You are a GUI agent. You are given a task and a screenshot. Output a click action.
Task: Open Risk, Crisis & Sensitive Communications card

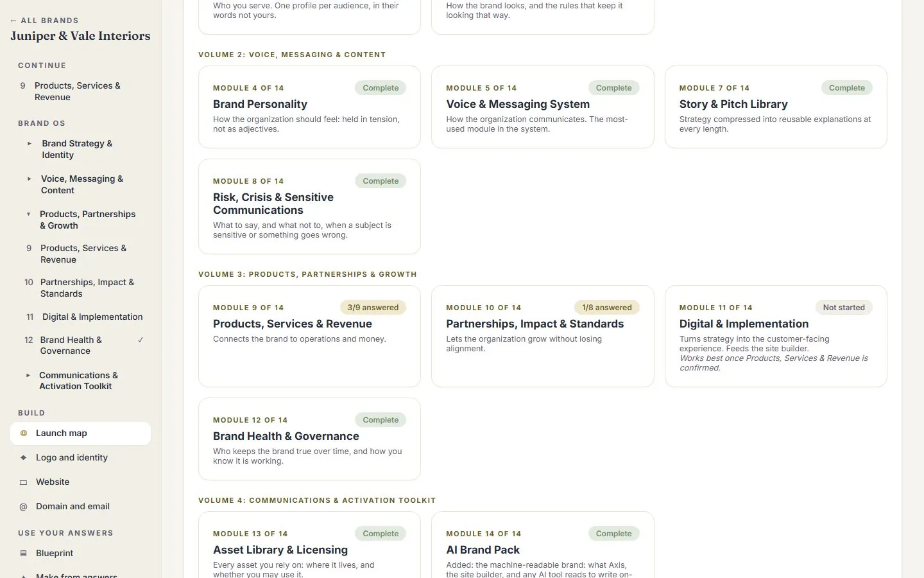point(309,207)
